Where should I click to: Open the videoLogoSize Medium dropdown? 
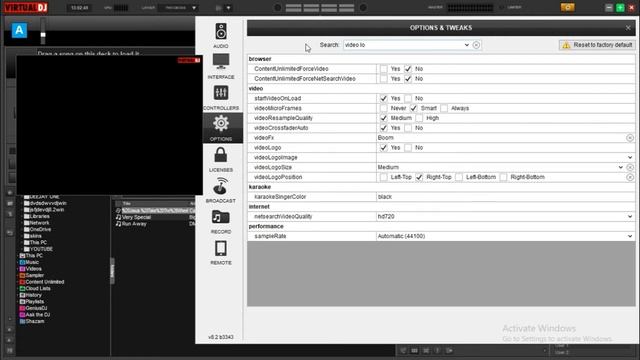(620, 167)
